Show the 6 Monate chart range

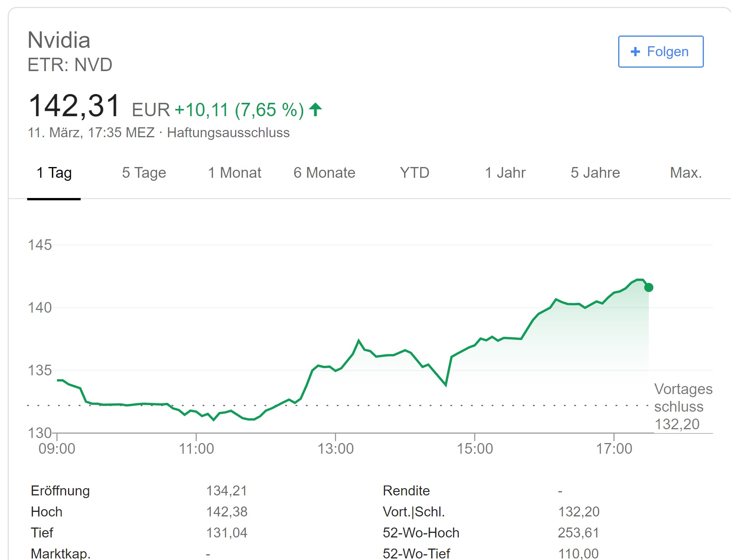(324, 173)
